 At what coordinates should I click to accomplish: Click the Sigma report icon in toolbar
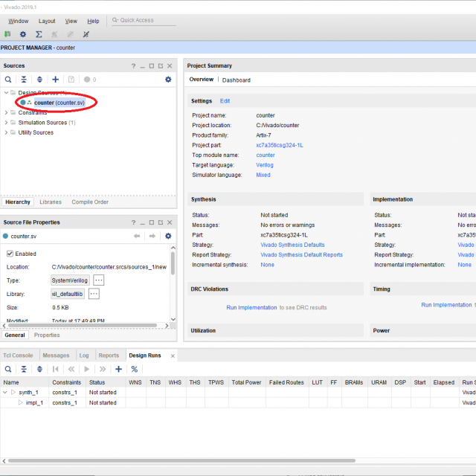click(39, 34)
